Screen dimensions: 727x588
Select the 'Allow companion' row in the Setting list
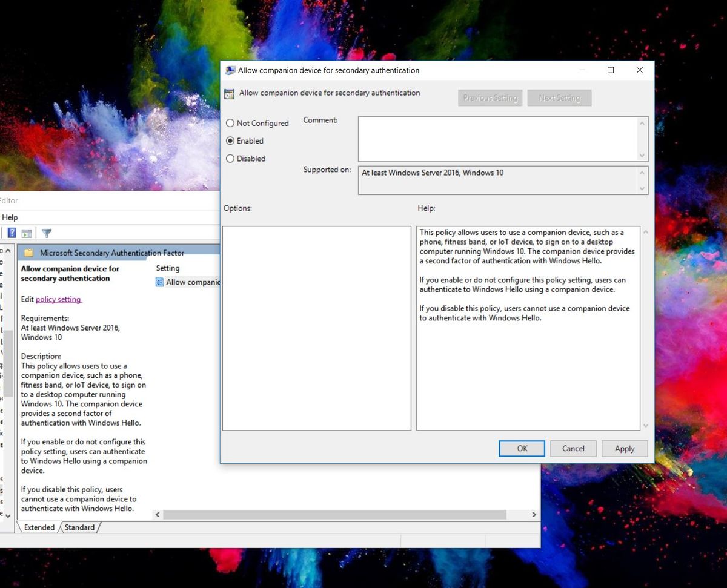point(188,282)
